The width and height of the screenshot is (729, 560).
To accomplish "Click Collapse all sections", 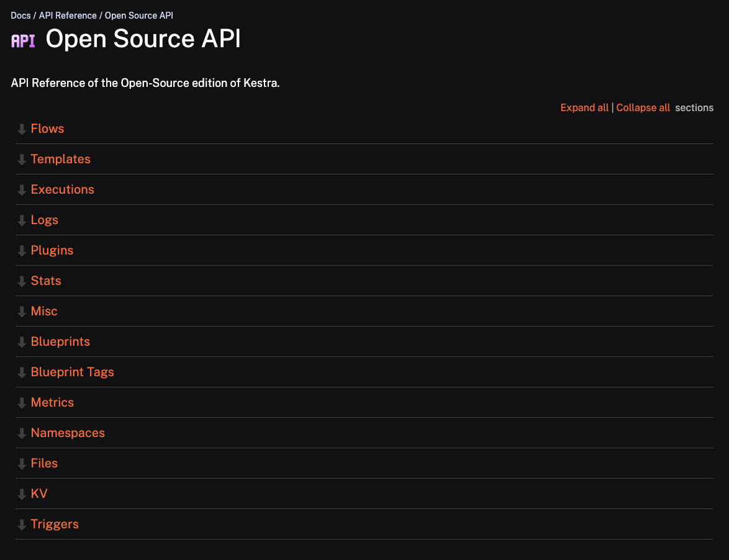I will click(643, 107).
